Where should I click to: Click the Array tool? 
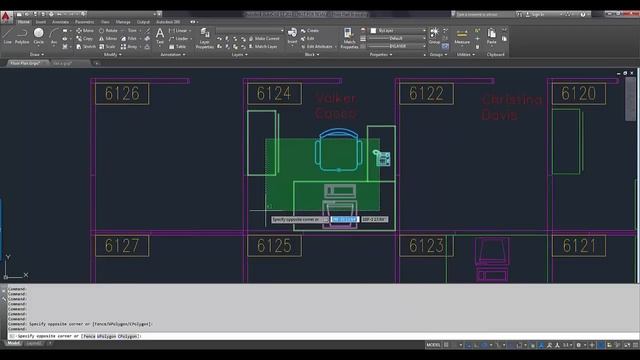(129, 47)
